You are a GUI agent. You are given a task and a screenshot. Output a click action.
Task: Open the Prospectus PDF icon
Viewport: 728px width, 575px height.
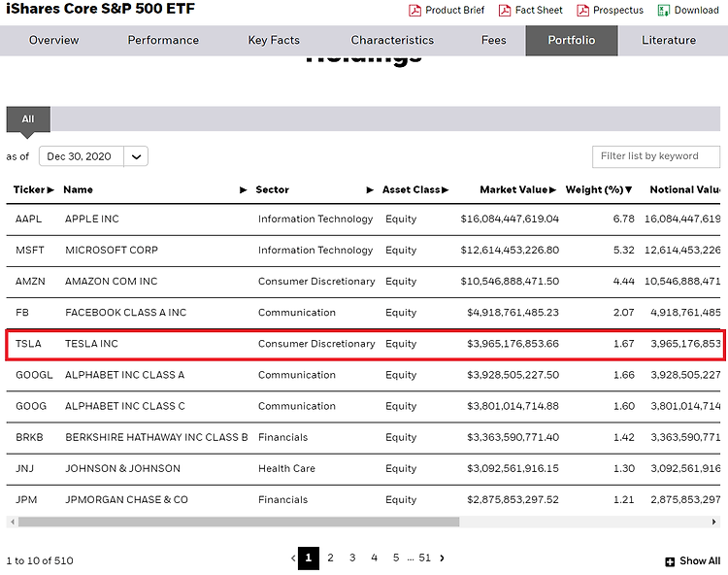click(582, 11)
